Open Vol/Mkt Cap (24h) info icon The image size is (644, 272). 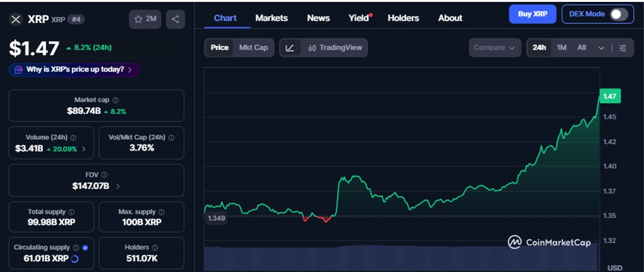click(171, 138)
